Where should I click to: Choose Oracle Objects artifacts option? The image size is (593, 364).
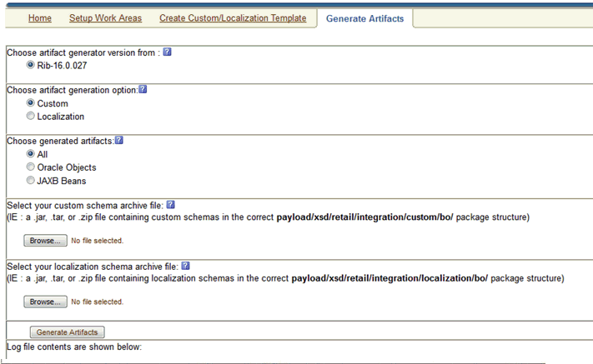(31, 167)
